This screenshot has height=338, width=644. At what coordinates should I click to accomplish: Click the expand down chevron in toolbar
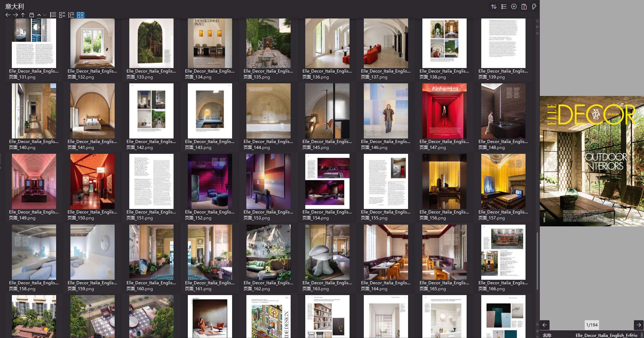pyautogui.click(x=44, y=15)
